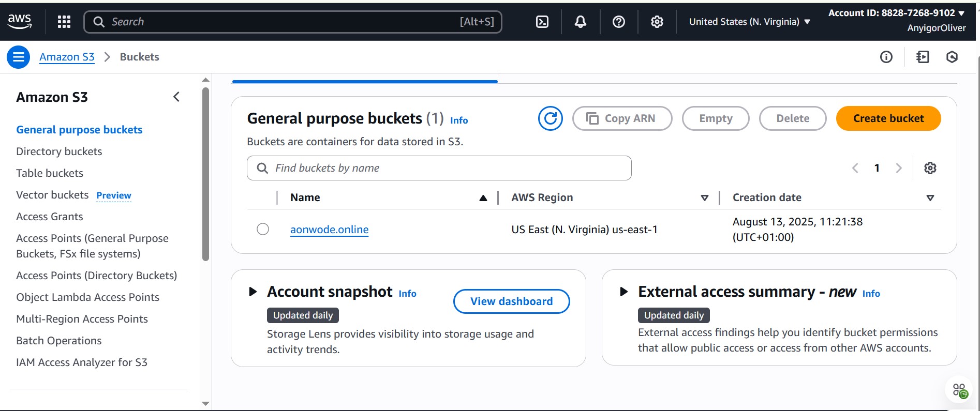Open Info link next to General purpose buckets

pyautogui.click(x=459, y=120)
